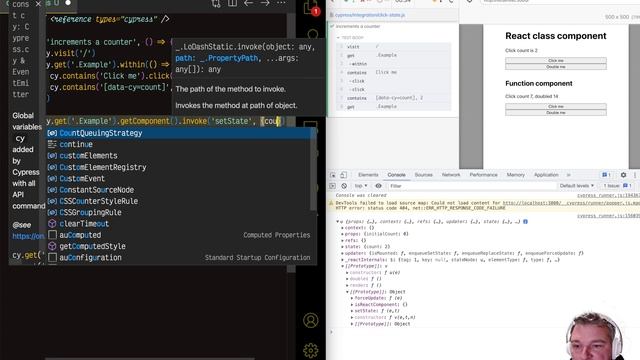The height and width of the screenshot is (360, 640).
Task: Click the increments a counter test title
Action: (x=358, y=26)
